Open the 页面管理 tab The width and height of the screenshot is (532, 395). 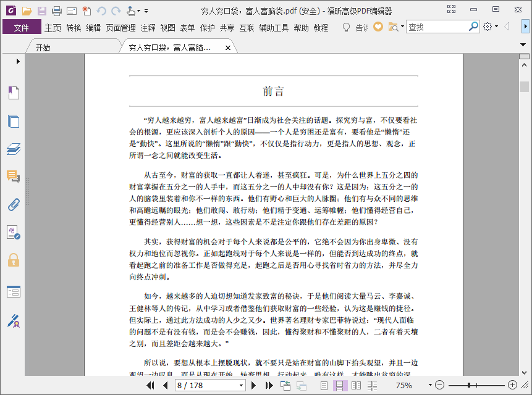120,27
